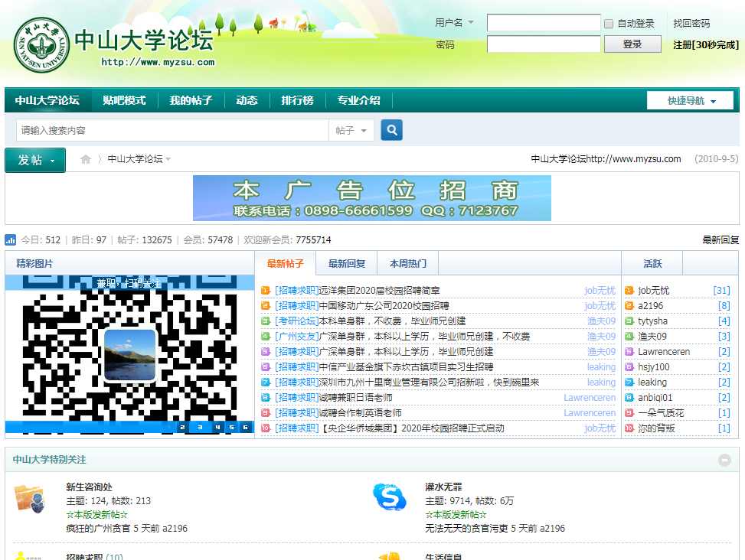Click the home icon in breadcrumb
The height and width of the screenshot is (560, 745).
tap(86, 159)
